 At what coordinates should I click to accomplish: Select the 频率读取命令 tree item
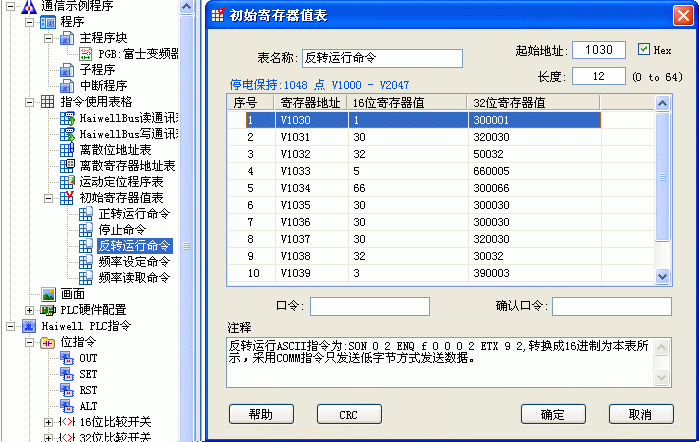click(x=134, y=278)
